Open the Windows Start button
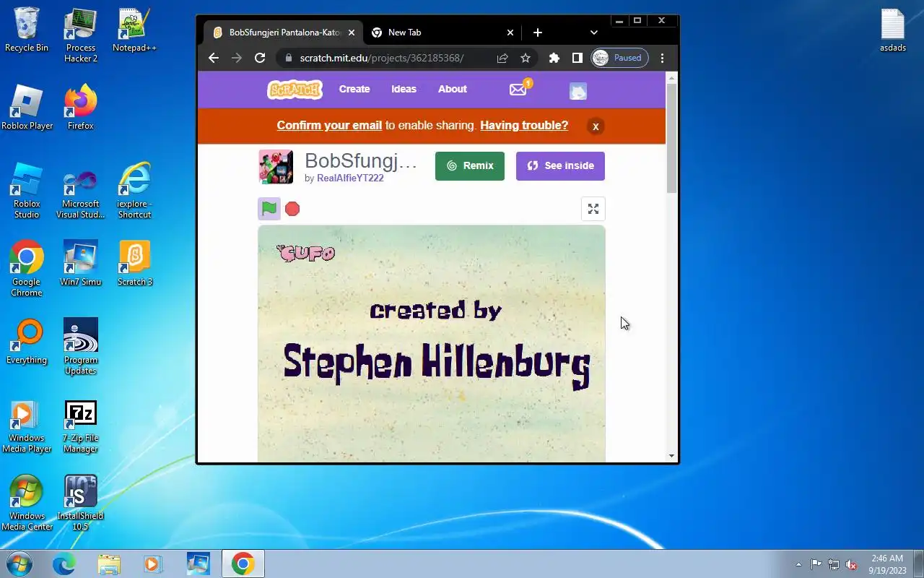 [19, 564]
